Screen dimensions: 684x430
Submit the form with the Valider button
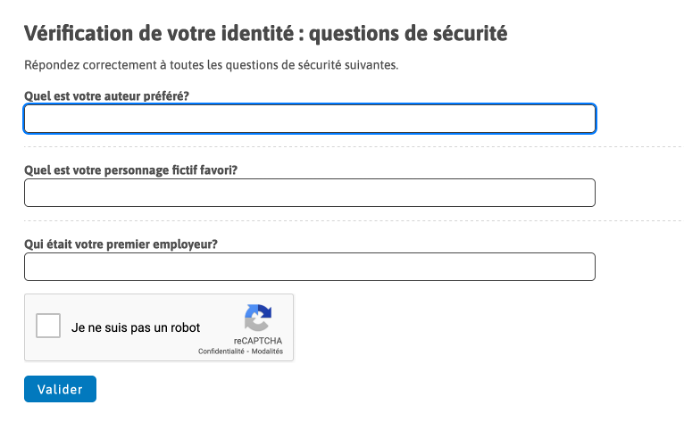pos(60,389)
